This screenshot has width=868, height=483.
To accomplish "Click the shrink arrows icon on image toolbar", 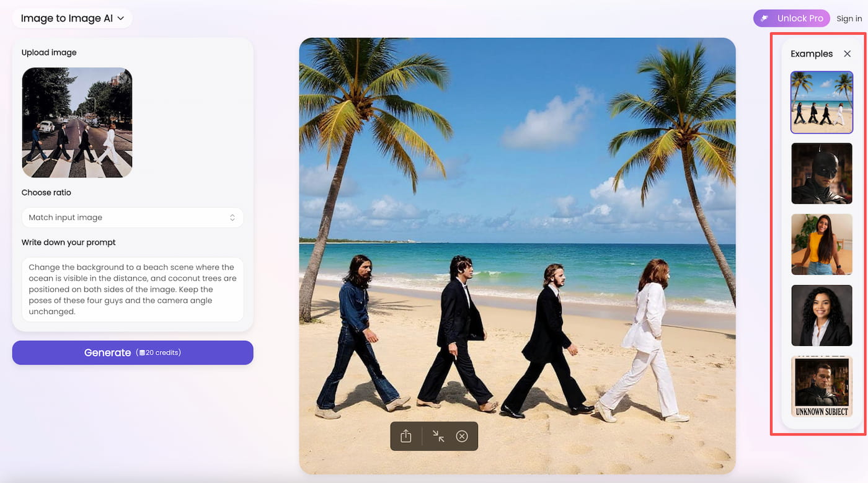I will pyautogui.click(x=438, y=436).
